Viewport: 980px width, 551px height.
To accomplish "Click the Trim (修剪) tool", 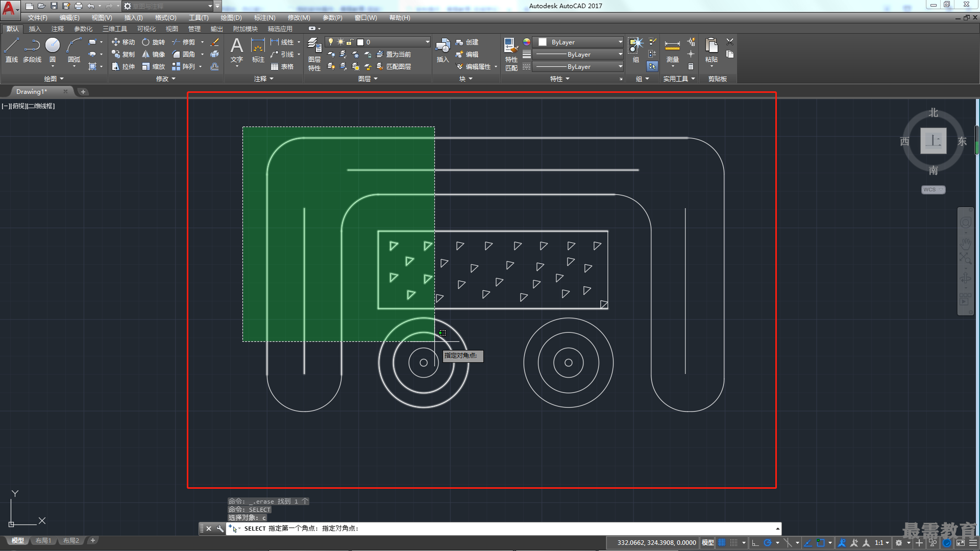I will click(x=184, y=42).
